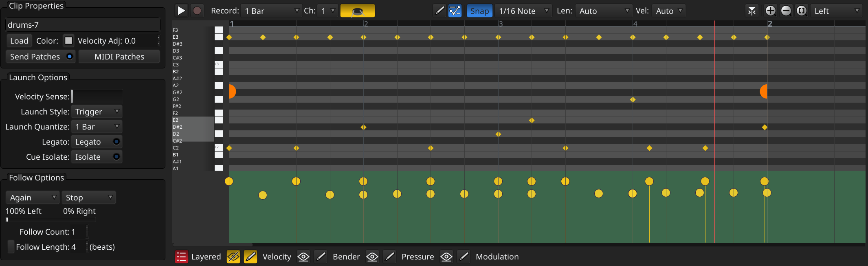Click the C2 piano key

click(x=219, y=147)
